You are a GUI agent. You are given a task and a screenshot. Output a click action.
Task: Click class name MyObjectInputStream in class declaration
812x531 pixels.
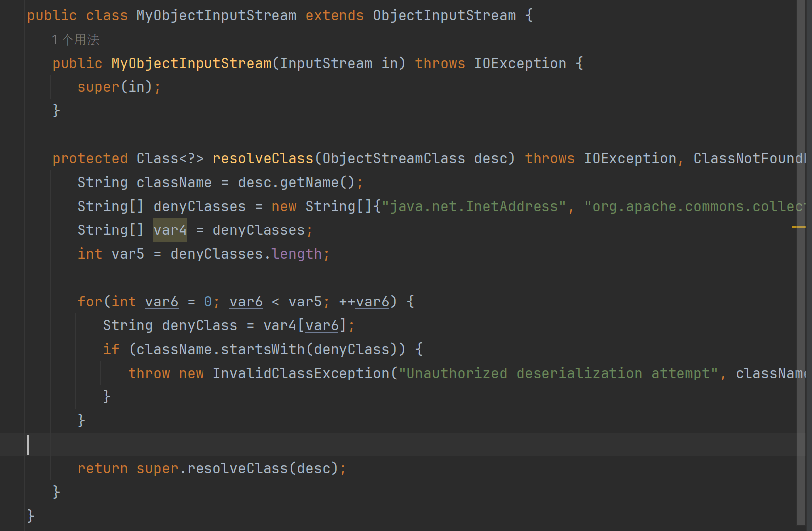pos(216,15)
